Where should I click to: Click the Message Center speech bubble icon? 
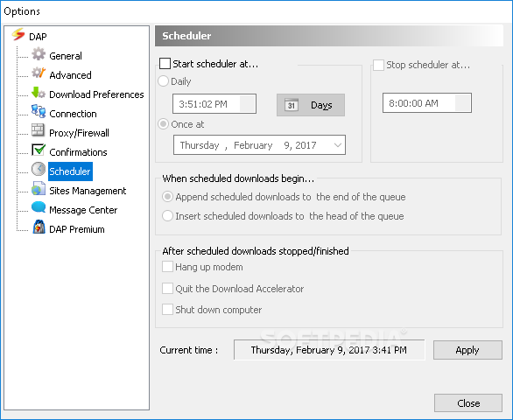point(39,207)
